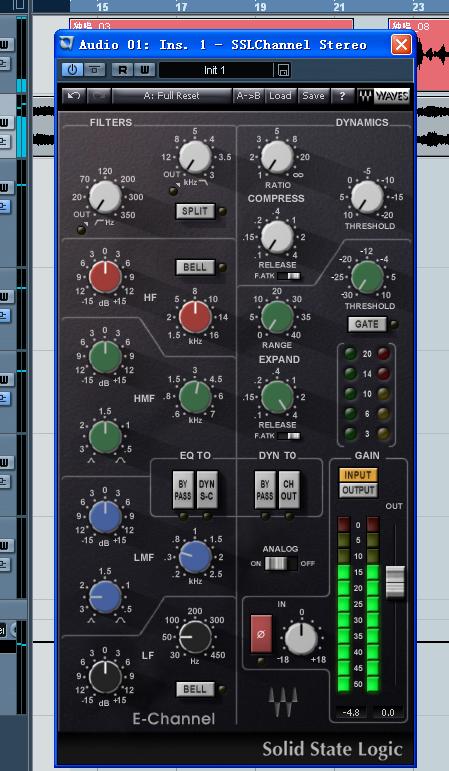449x771 pixels.
Task: Click the OUT output level fader
Action: click(395, 582)
